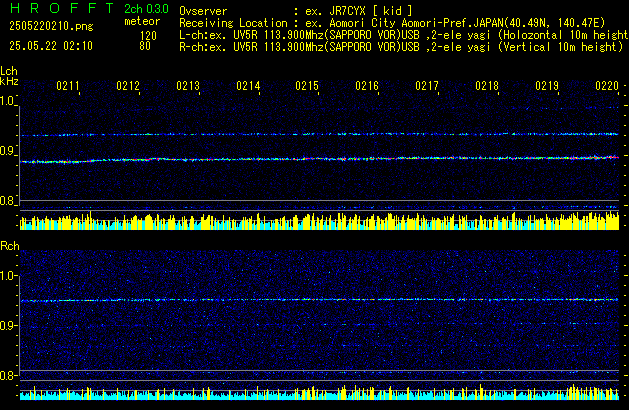
Task: Click the fainter Lch trace near 0.93 kHz
Action: pos(319,134)
